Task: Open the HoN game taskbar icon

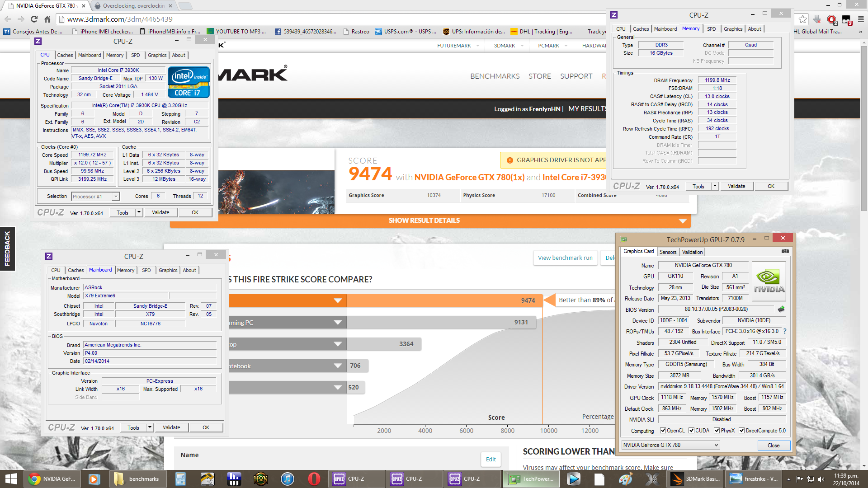Action: click(x=260, y=479)
